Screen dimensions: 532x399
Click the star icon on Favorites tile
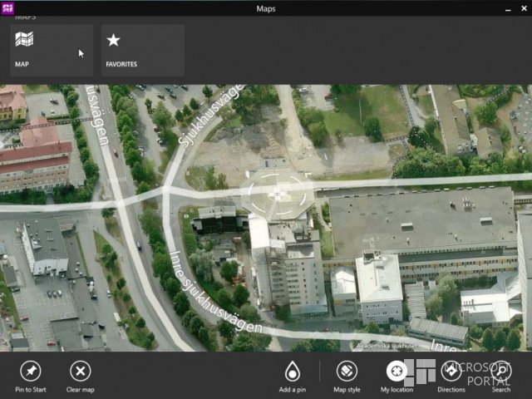coord(113,40)
